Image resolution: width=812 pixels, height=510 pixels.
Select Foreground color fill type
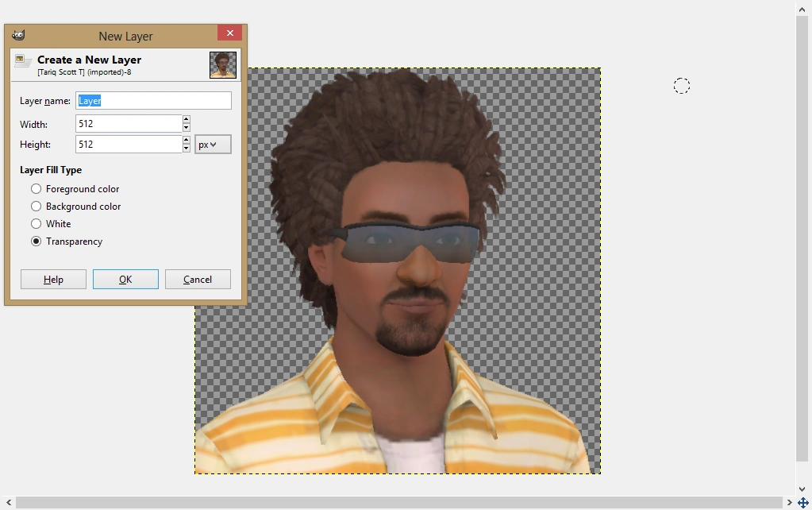pos(37,189)
